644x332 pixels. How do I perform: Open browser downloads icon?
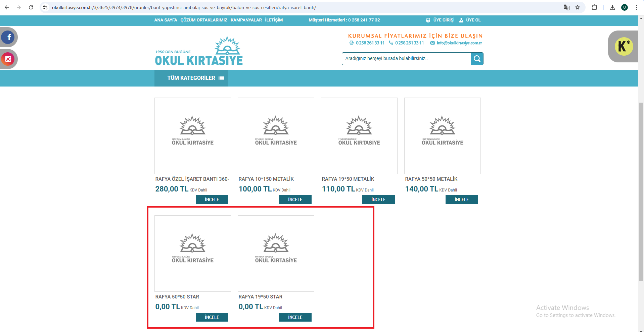[x=612, y=7]
